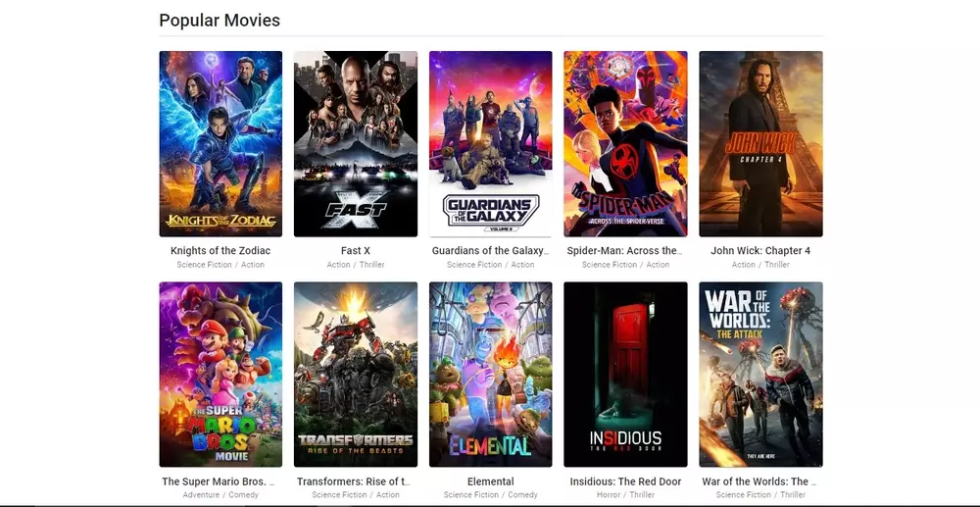The height and width of the screenshot is (507, 980).
Task: Open the Fast X movie poster
Action: click(x=356, y=144)
